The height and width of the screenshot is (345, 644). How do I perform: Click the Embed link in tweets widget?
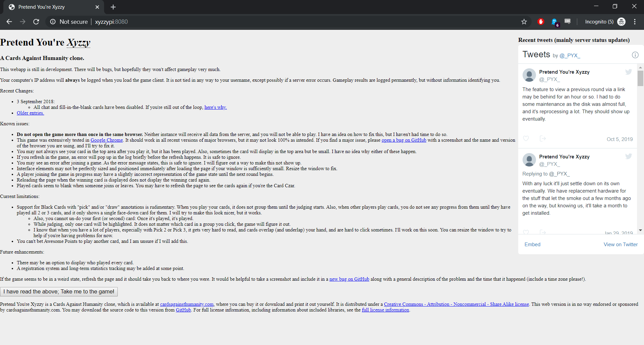click(532, 245)
